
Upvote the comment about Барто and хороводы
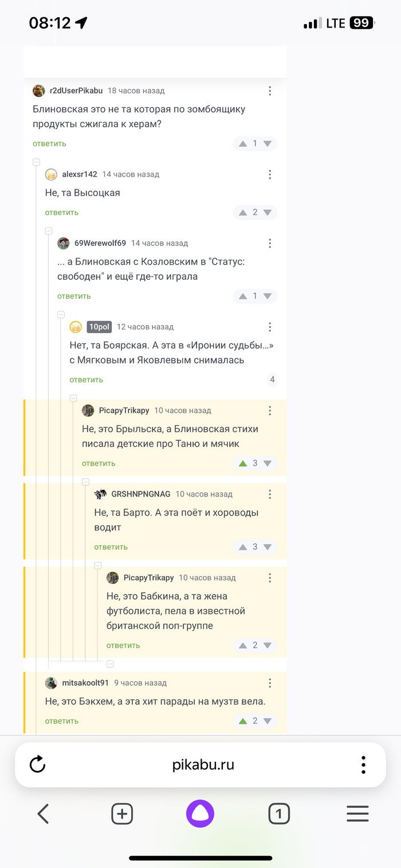[242, 546]
